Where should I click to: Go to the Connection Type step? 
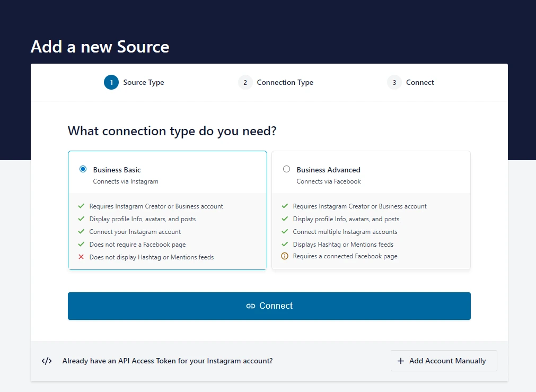pos(285,82)
